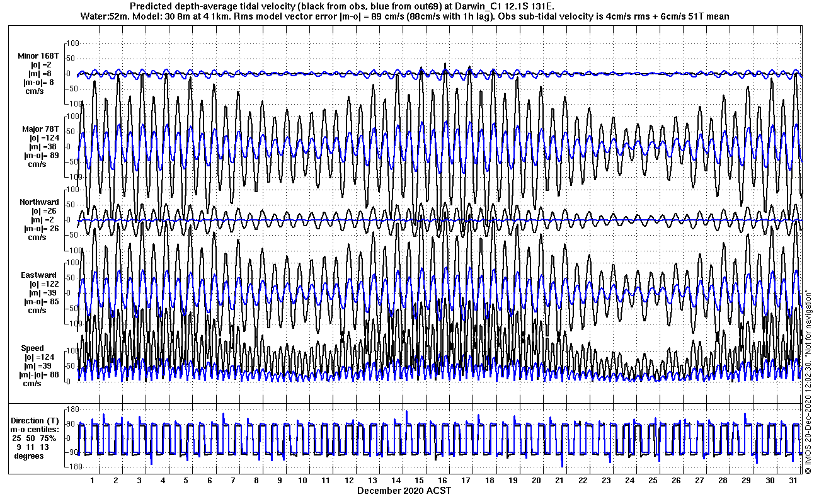819x504 pixels.
Task: Click the '|m-o|= 85' value under Eastward
Action: (41, 302)
